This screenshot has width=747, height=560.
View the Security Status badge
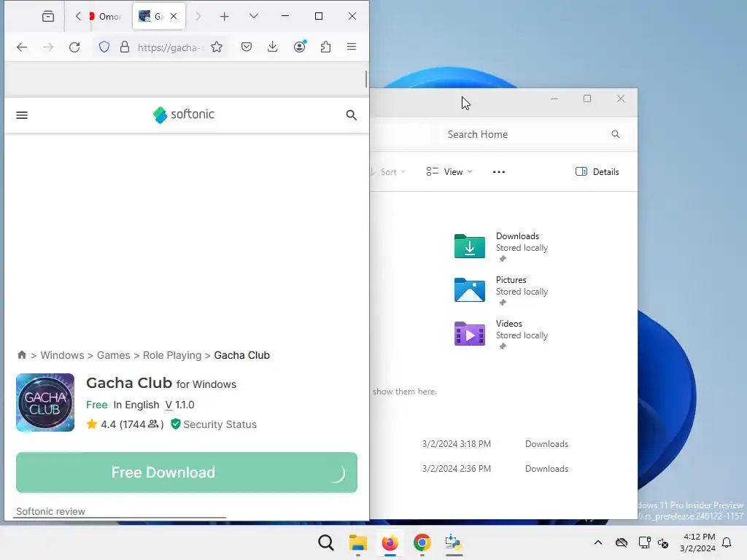point(214,424)
